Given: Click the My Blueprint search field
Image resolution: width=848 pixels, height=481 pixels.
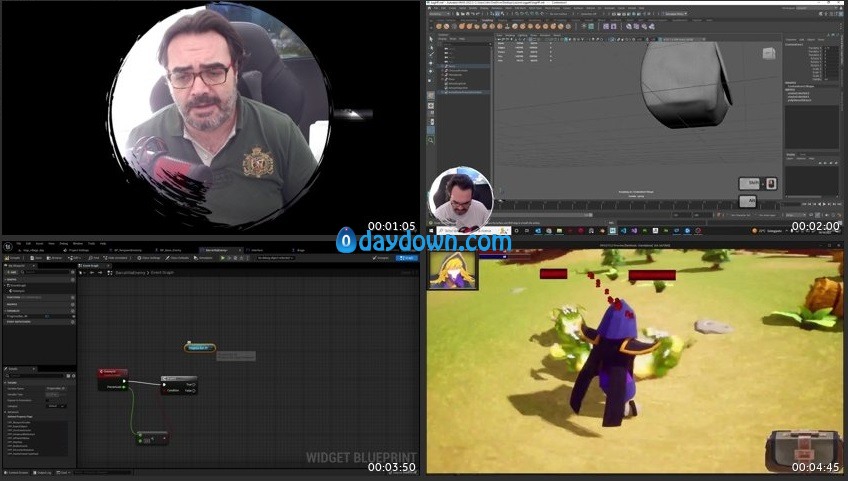Looking at the screenshot, I should coord(45,272).
